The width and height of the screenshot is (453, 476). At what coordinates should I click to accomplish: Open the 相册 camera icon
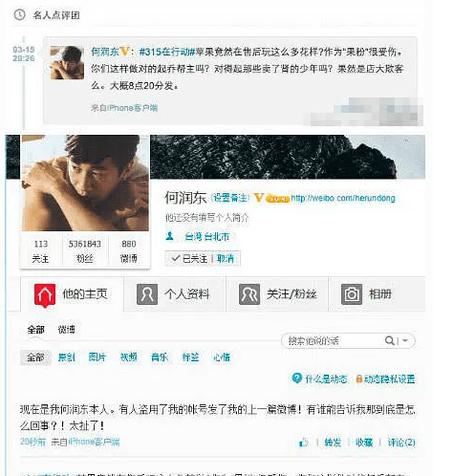[x=352, y=294]
